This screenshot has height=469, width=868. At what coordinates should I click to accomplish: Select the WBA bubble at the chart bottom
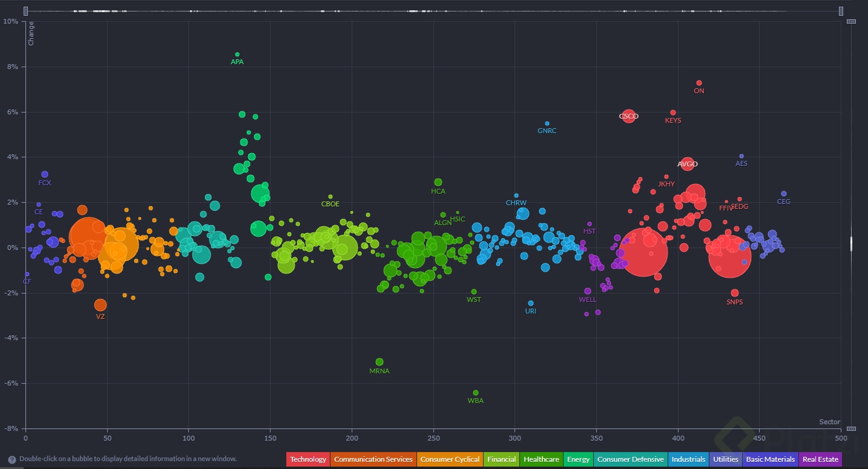[x=476, y=392]
